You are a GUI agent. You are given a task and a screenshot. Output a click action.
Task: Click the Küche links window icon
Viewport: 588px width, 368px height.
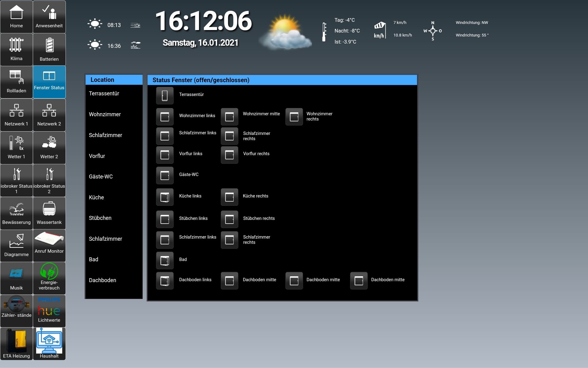(x=165, y=197)
